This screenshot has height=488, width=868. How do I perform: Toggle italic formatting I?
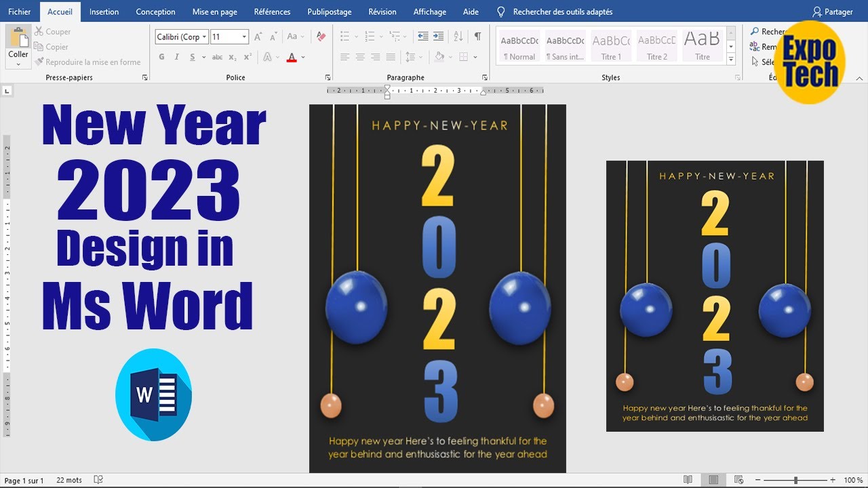click(x=177, y=58)
